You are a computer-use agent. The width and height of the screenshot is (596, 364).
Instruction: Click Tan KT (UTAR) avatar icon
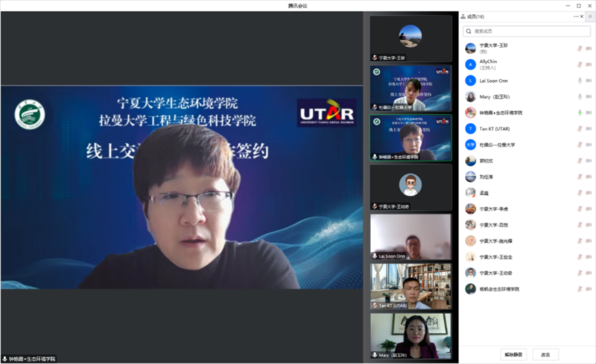[x=471, y=129]
